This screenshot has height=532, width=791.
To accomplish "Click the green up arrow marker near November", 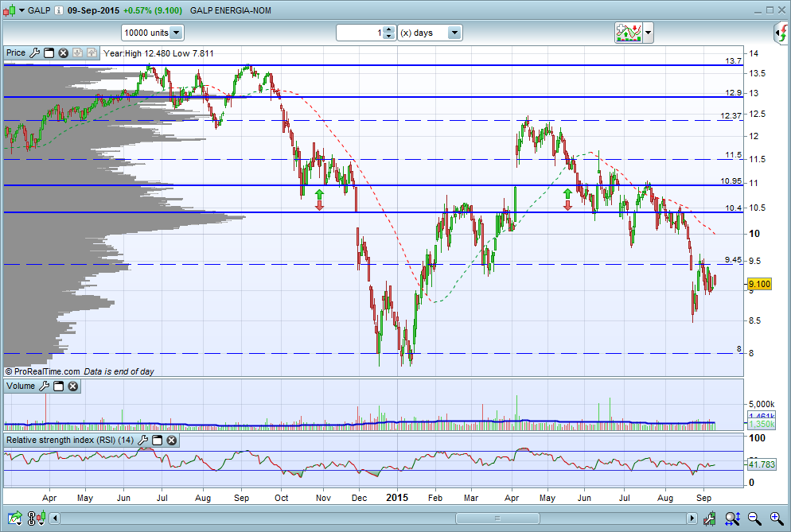I will [319, 194].
